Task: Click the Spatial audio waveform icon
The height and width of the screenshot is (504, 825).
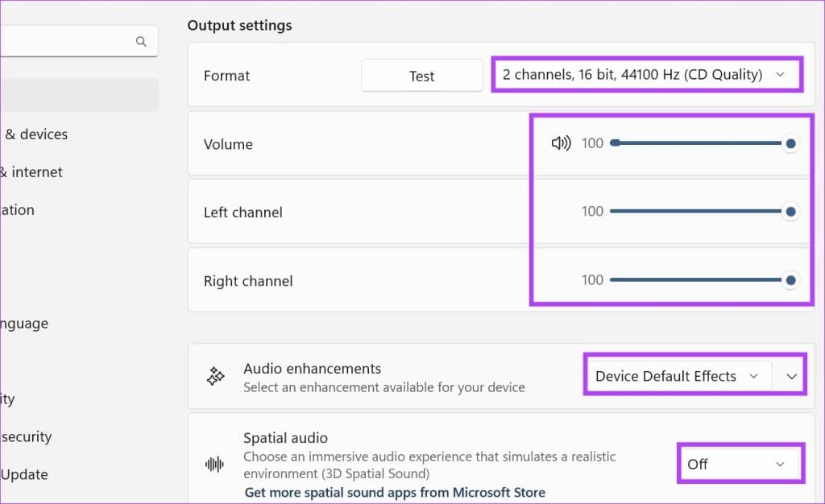Action: pyautogui.click(x=214, y=464)
